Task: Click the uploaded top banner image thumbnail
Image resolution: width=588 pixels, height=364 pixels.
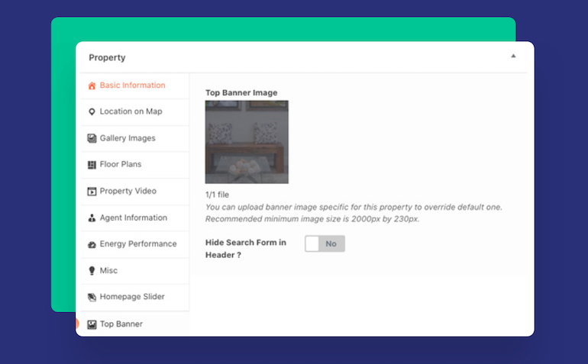Action: (247, 142)
